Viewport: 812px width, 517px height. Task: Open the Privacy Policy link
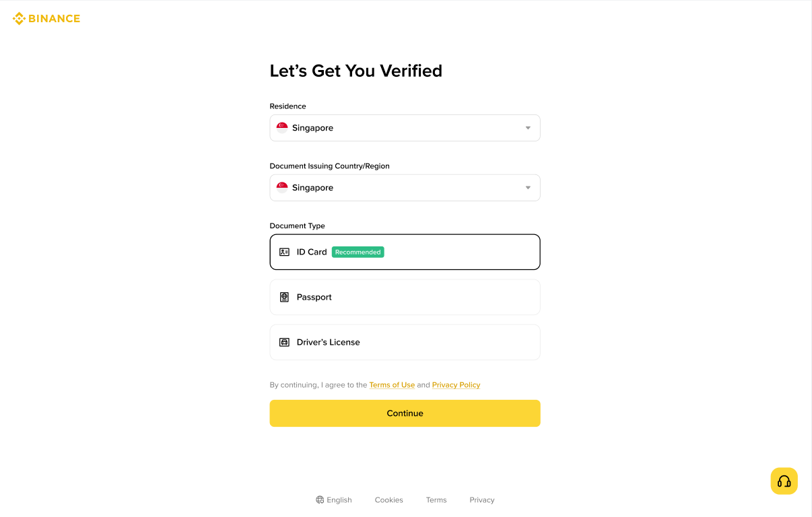pos(456,385)
